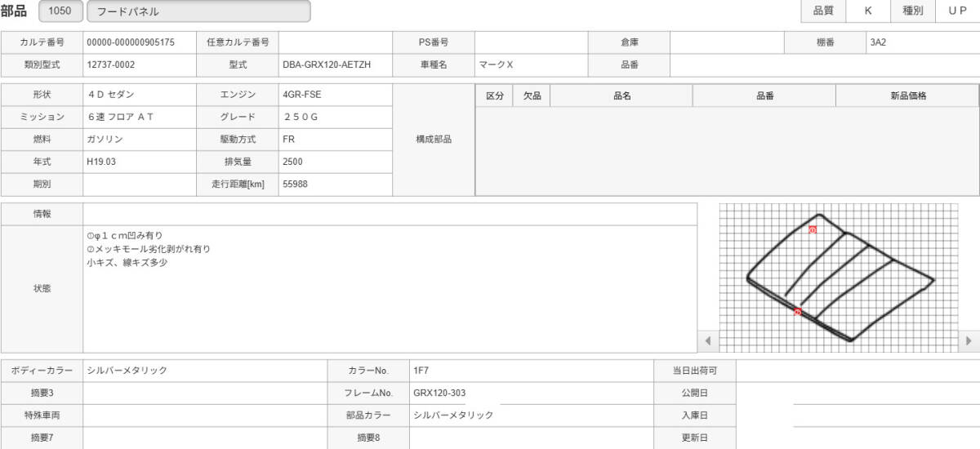This screenshot has height=449, width=980.
Task: Click the part code field 1050
Action: tap(60, 11)
